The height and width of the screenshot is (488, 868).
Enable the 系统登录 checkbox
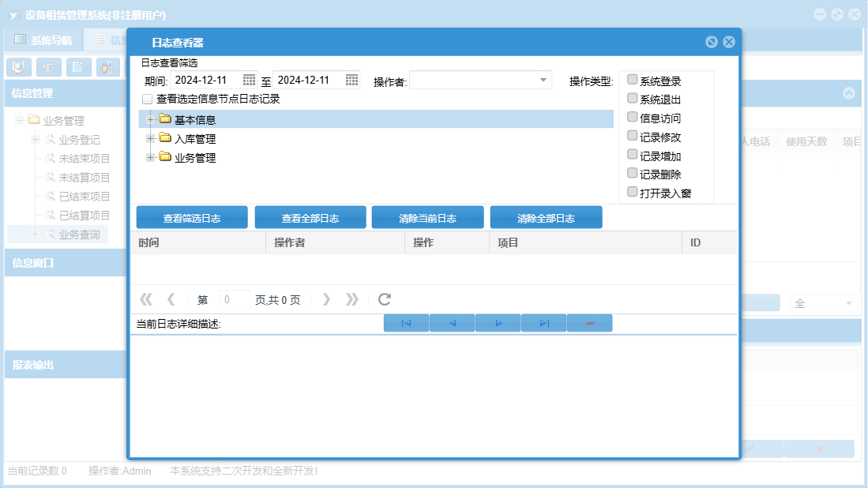pyautogui.click(x=632, y=80)
